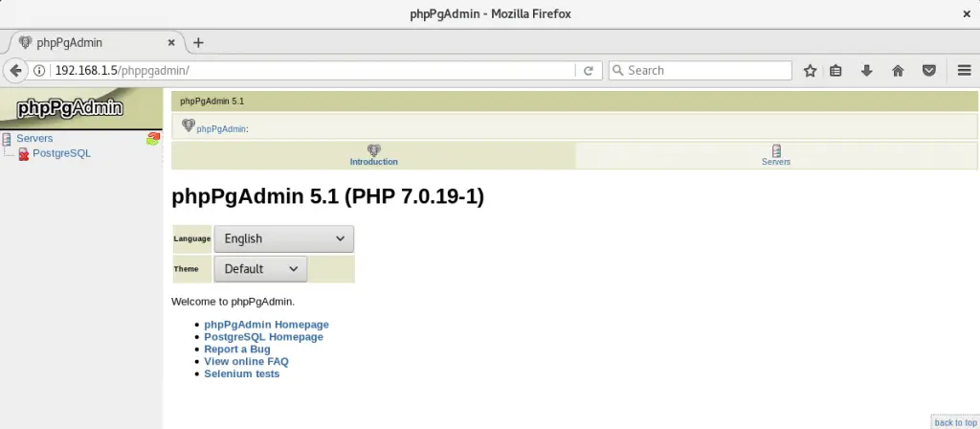Select the phpPgAdmin browser tab

click(x=97, y=42)
